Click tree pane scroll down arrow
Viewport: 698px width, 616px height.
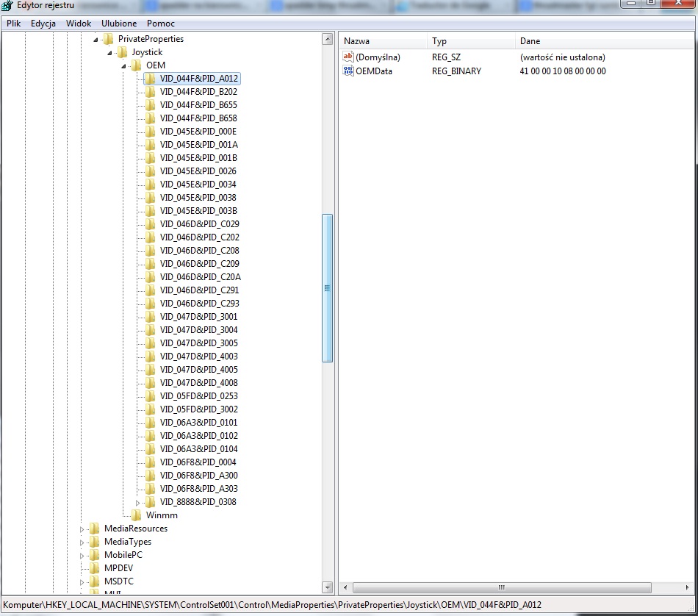pos(328,587)
